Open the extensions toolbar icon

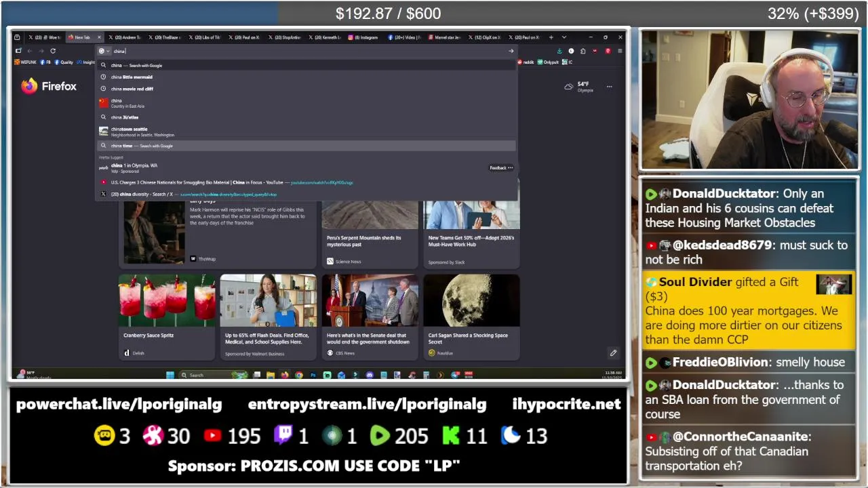pyautogui.click(x=583, y=51)
